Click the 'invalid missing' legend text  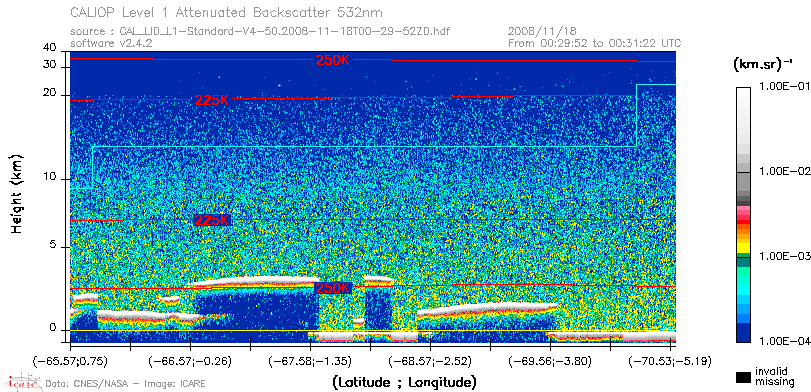(775, 377)
